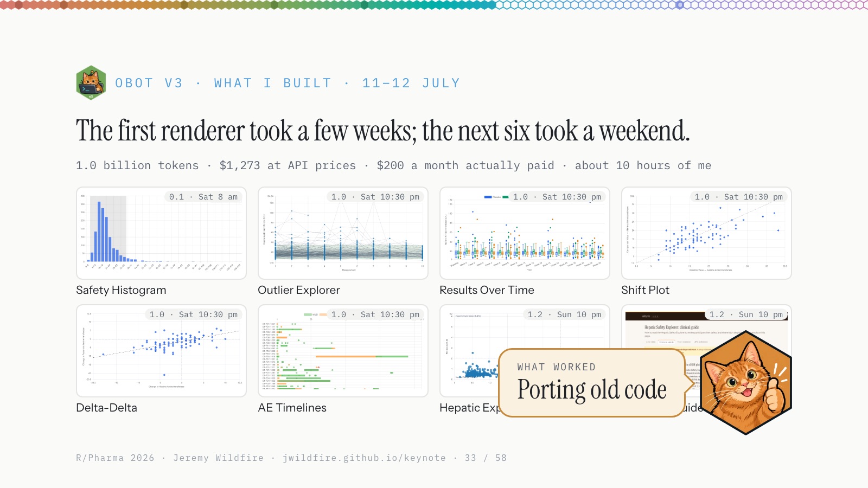Image resolution: width=868 pixels, height=488 pixels.
Task: Click the 'Shift Plot' caption
Action: click(645, 290)
